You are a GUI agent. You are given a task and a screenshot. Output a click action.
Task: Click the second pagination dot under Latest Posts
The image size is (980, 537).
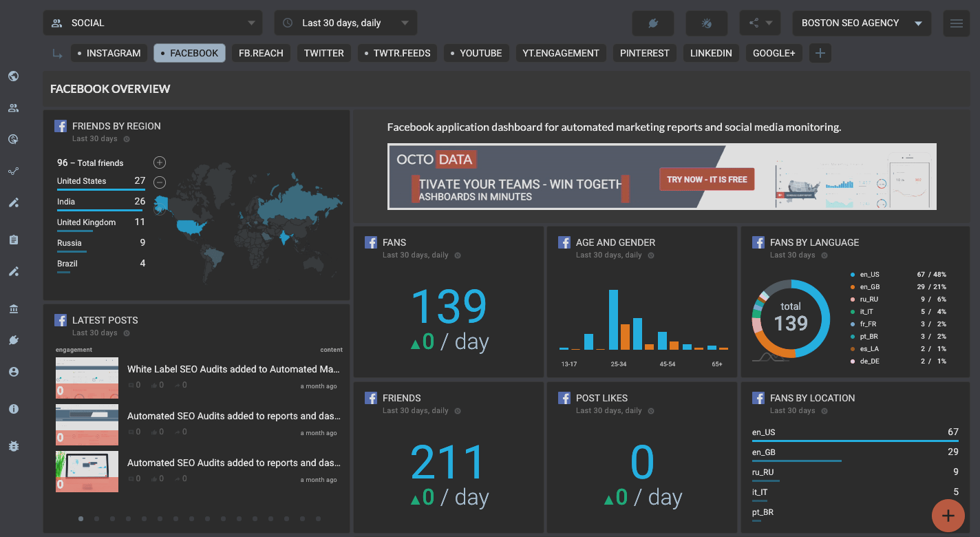point(96,519)
